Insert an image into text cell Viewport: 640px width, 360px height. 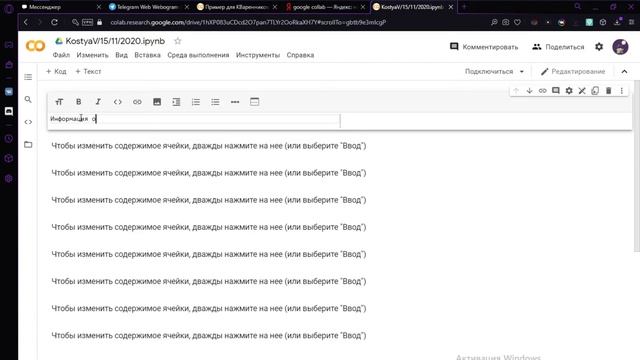[157, 102]
